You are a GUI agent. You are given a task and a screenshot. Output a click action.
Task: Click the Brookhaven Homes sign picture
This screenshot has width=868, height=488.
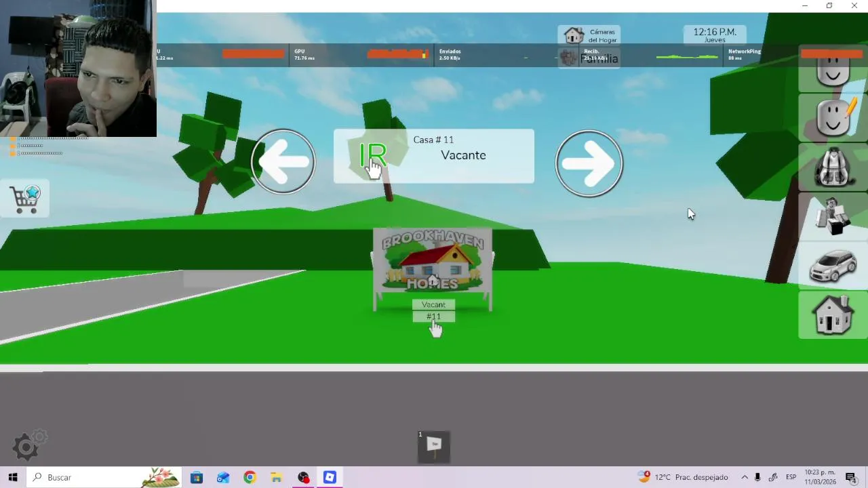point(433,262)
